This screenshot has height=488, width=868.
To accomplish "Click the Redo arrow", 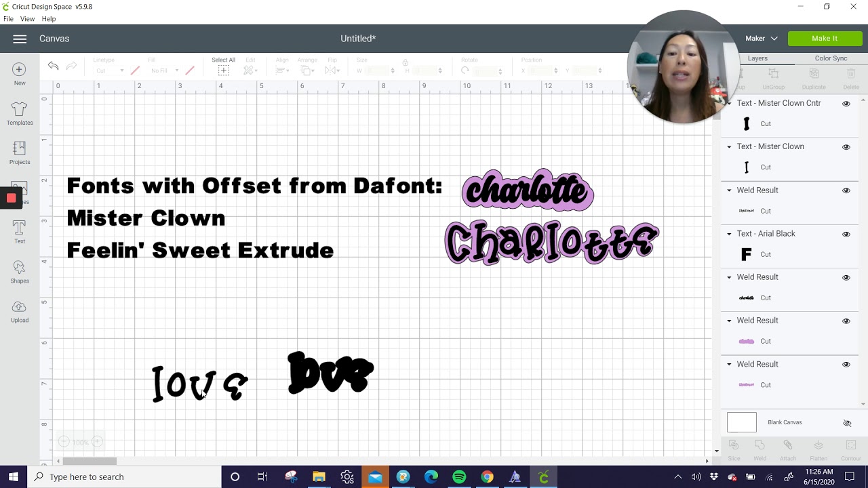I will click(x=71, y=66).
